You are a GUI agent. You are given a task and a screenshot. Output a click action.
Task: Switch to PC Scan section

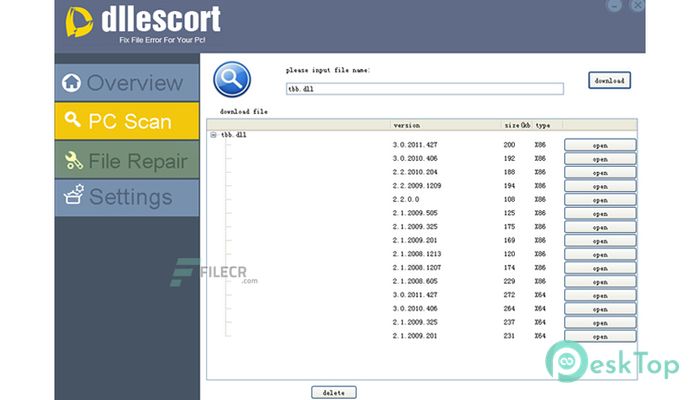click(x=127, y=121)
